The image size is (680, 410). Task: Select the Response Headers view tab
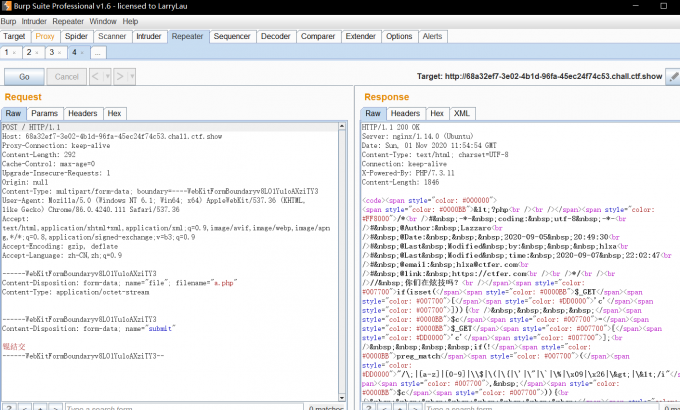pos(405,113)
